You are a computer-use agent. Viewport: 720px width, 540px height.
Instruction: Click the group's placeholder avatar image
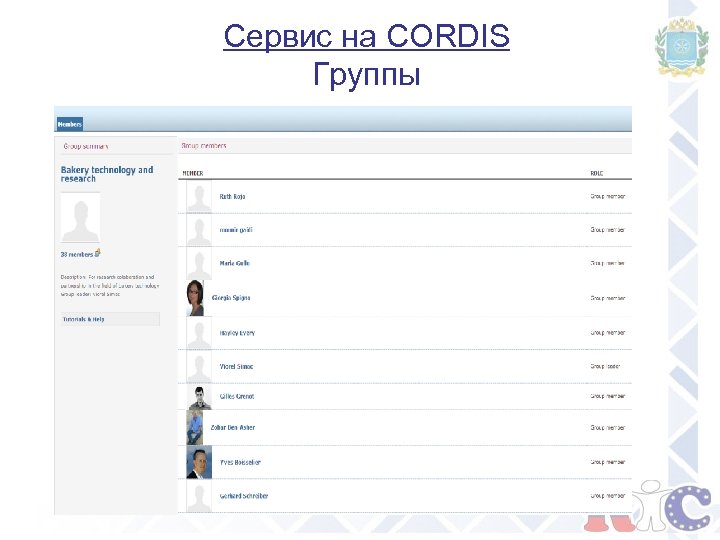[x=80, y=218]
